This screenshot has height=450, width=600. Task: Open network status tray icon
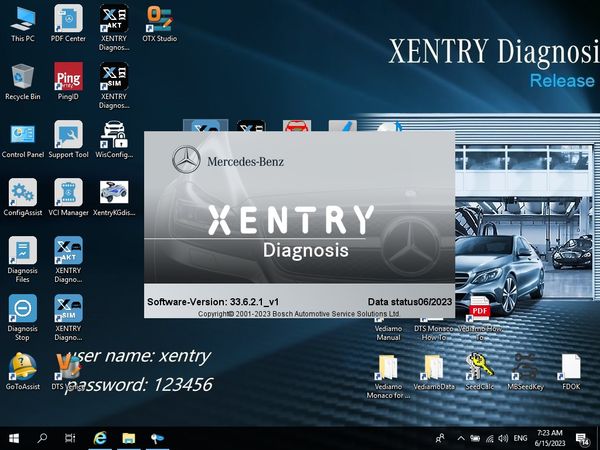(489, 439)
